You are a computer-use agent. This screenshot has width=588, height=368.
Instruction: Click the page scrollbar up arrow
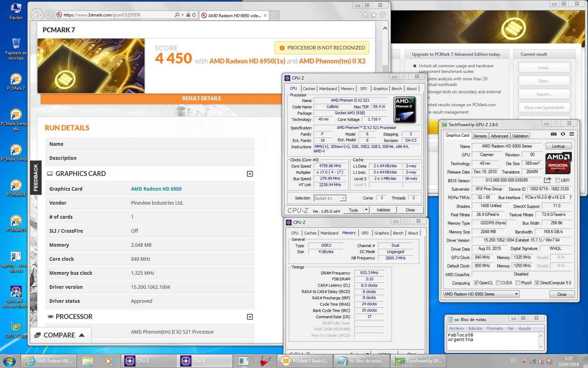point(385,28)
